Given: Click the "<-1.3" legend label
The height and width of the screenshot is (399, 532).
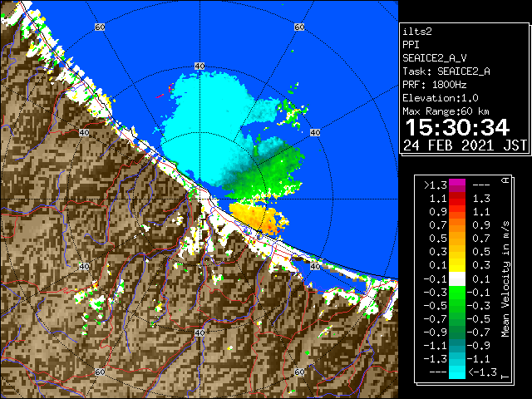Looking at the screenshot, I should (x=482, y=372).
